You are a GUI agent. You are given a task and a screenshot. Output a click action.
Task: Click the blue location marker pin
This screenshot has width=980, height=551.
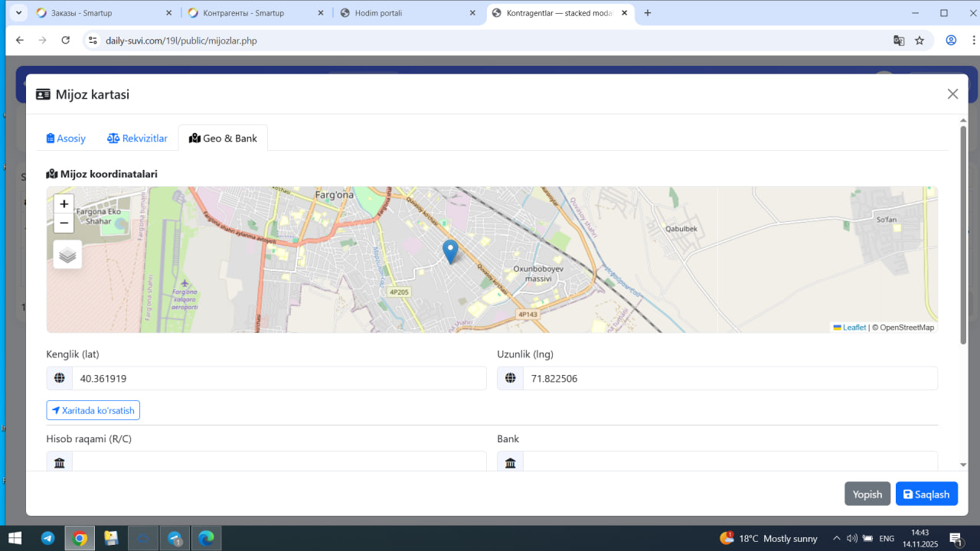tap(450, 251)
